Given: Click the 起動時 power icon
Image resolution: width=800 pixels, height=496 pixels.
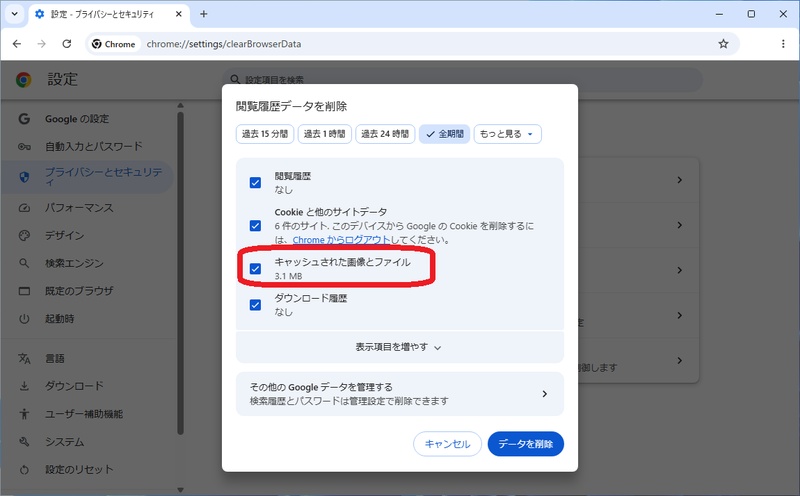Looking at the screenshot, I should [24, 318].
